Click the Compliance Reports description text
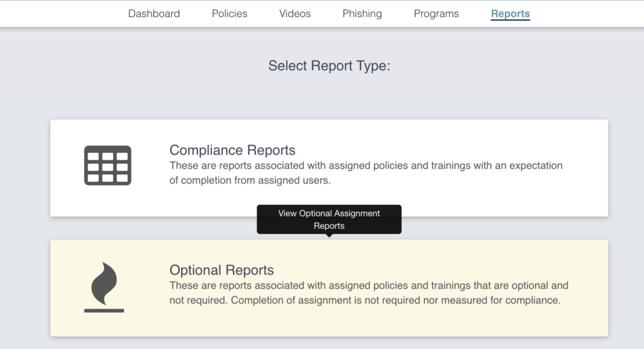Screen dimensions: 644x349 (366, 173)
